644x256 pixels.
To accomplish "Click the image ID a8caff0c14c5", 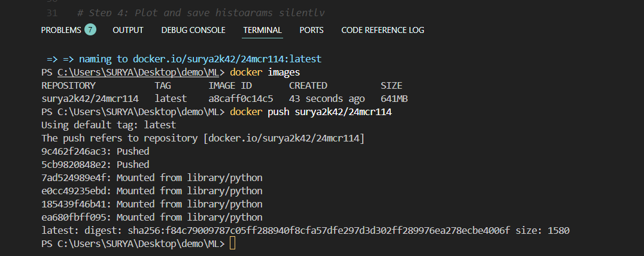I will pyautogui.click(x=241, y=99).
